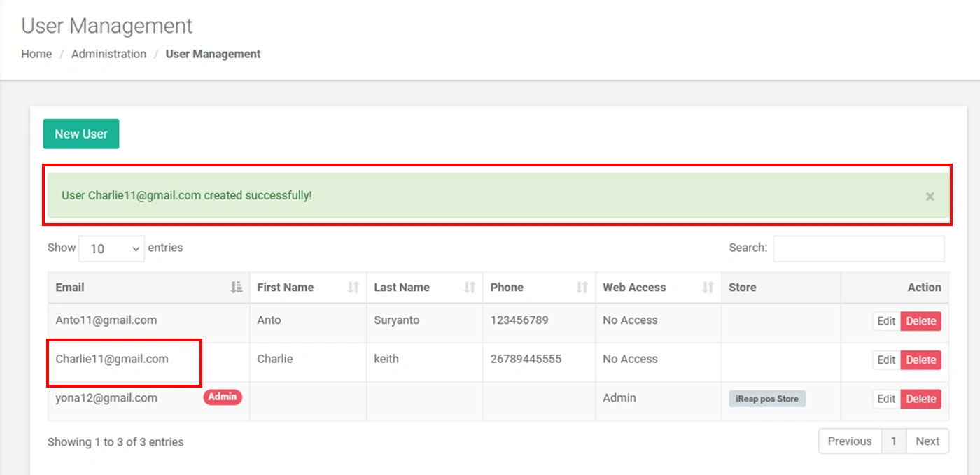Sort by Phone column sort icon
The image size is (980, 475).
(582, 287)
